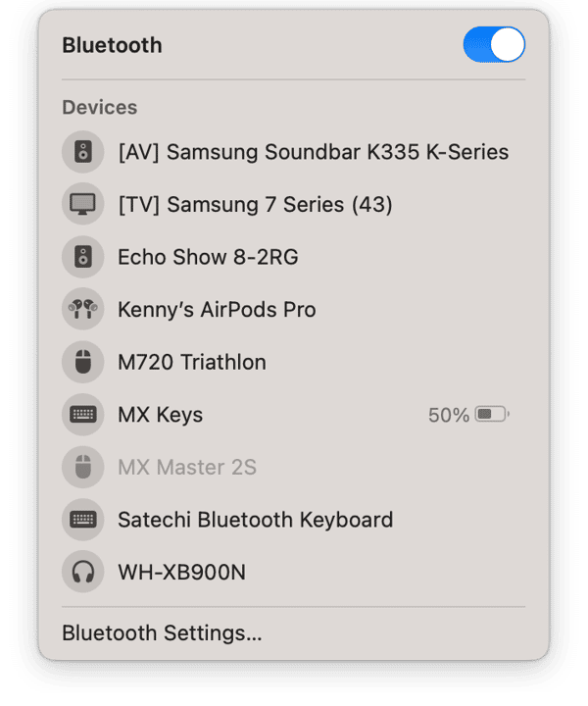Click the AirPods Pro icon
Screen dimensions: 588x706
(x=82, y=309)
